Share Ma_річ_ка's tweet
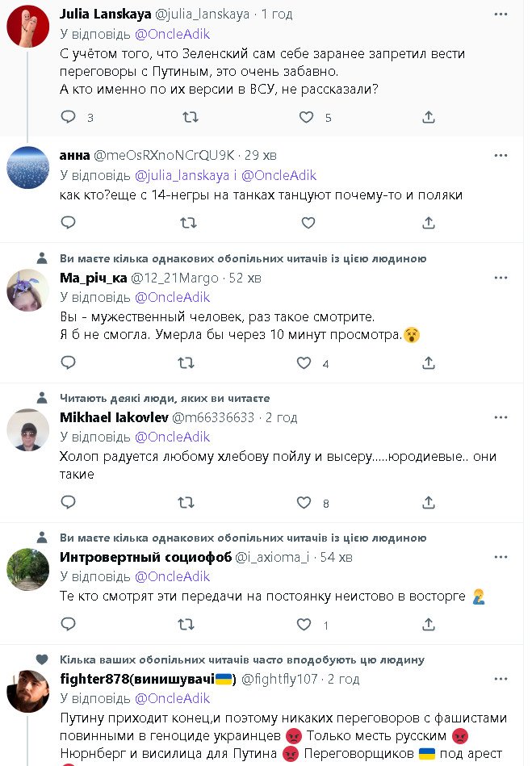 pyautogui.click(x=429, y=363)
